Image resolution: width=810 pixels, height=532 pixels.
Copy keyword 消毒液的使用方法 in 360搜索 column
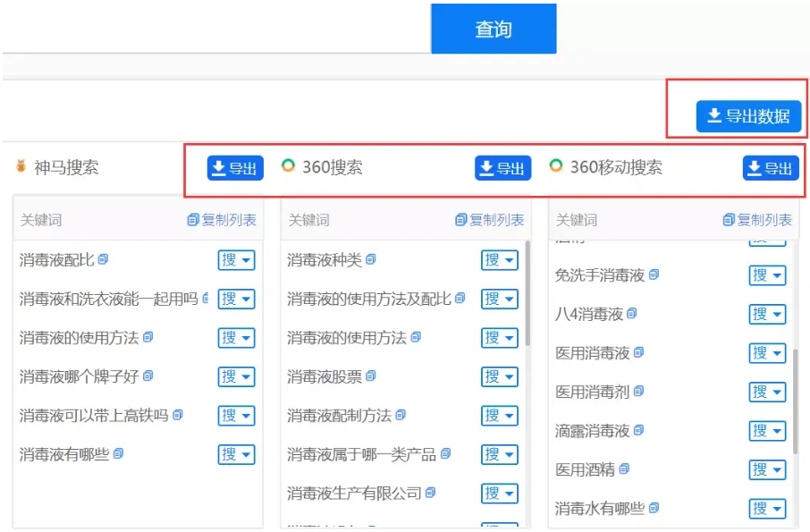(416, 337)
